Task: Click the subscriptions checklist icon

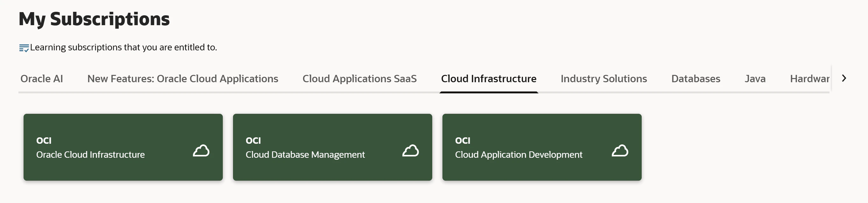Action: click(x=24, y=48)
